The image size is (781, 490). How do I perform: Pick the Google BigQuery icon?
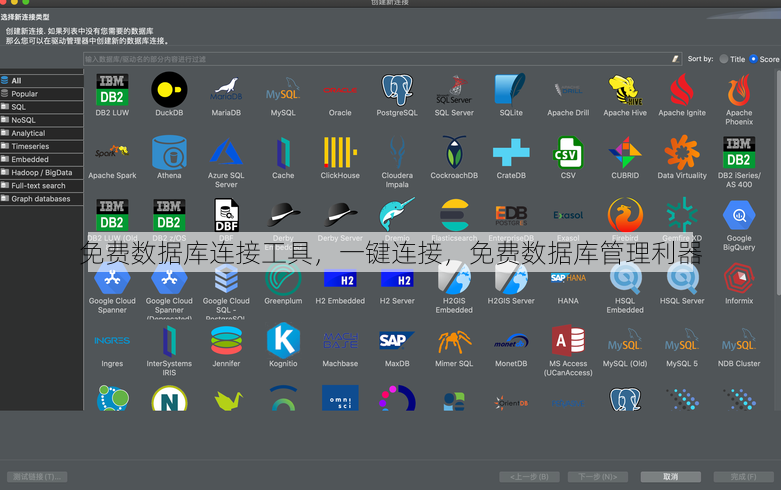point(739,215)
